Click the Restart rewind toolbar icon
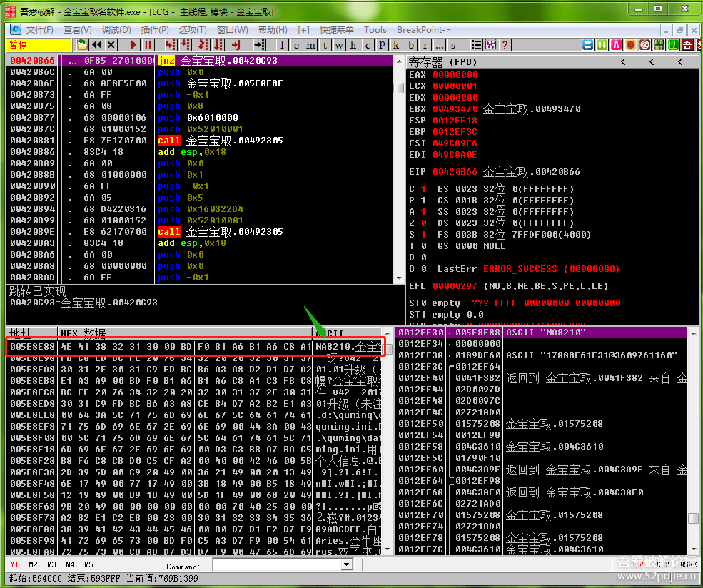The height and width of the screenshot is (588, 703). click(98, 45)
